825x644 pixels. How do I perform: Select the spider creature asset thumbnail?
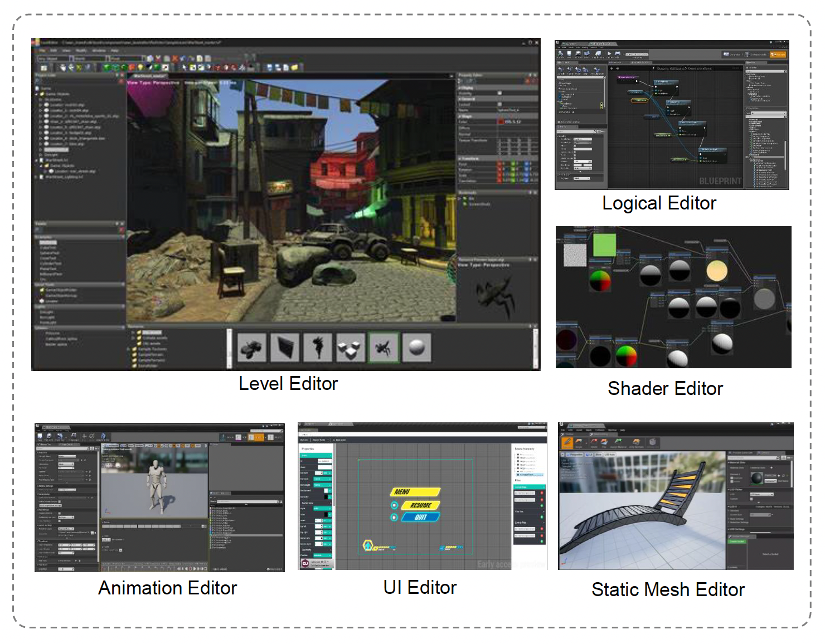tap(384, 348)
